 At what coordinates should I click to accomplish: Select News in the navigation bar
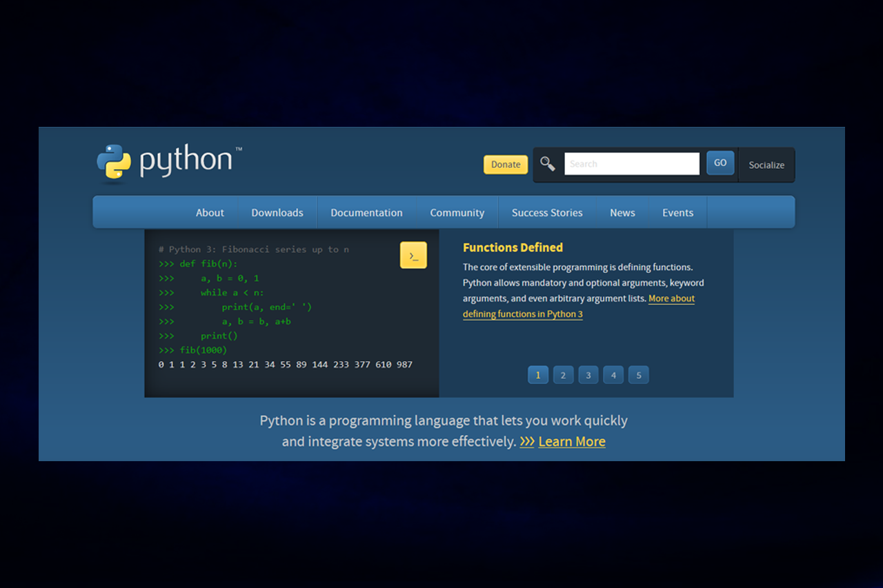(622, 213)
